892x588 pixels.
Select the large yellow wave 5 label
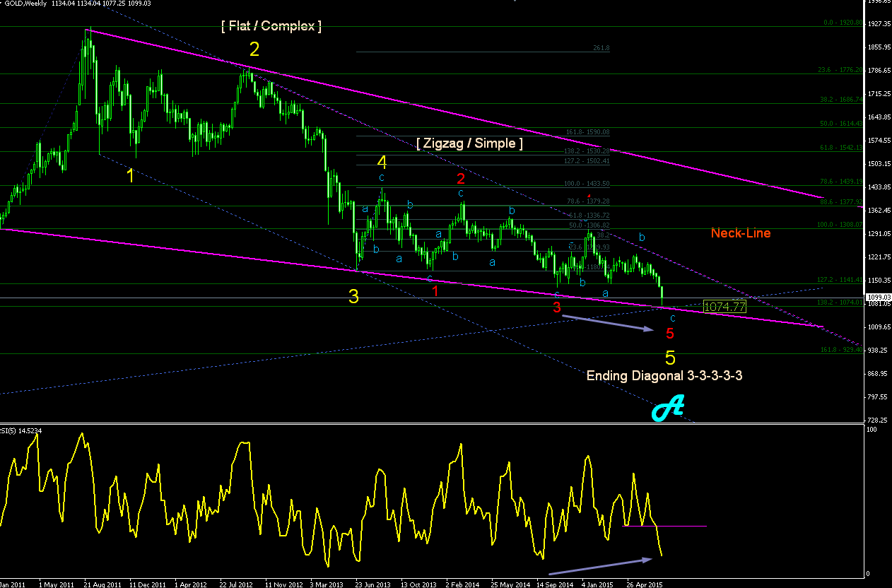pyautogui.click(x=670, y=358)
